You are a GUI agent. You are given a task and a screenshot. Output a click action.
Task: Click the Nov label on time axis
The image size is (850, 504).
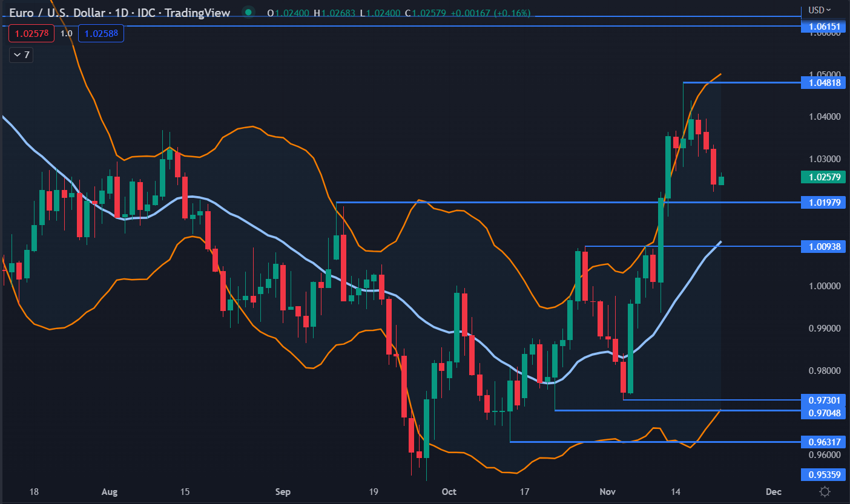tap(607, 491)
